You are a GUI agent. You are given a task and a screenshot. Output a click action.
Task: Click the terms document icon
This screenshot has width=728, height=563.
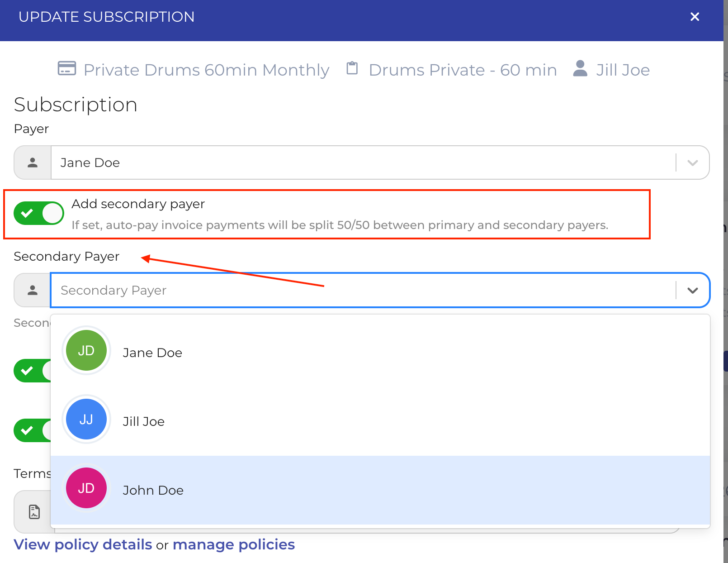point(34,512)
